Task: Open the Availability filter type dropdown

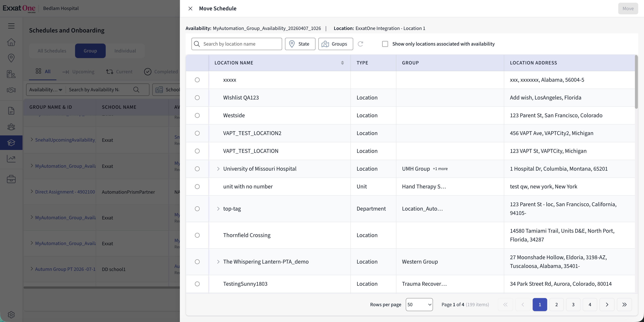Action: point(46,89)
